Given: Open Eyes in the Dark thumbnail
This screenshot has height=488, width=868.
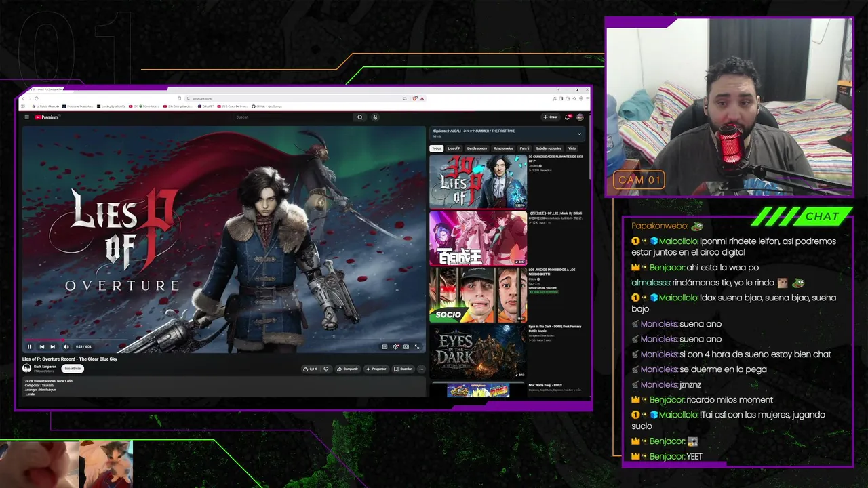Looking at the screenshot, I should pos(478,351).
